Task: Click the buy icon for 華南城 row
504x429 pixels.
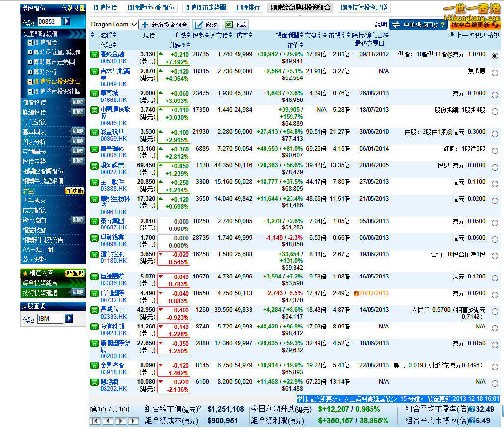Action: coord(94,94)
